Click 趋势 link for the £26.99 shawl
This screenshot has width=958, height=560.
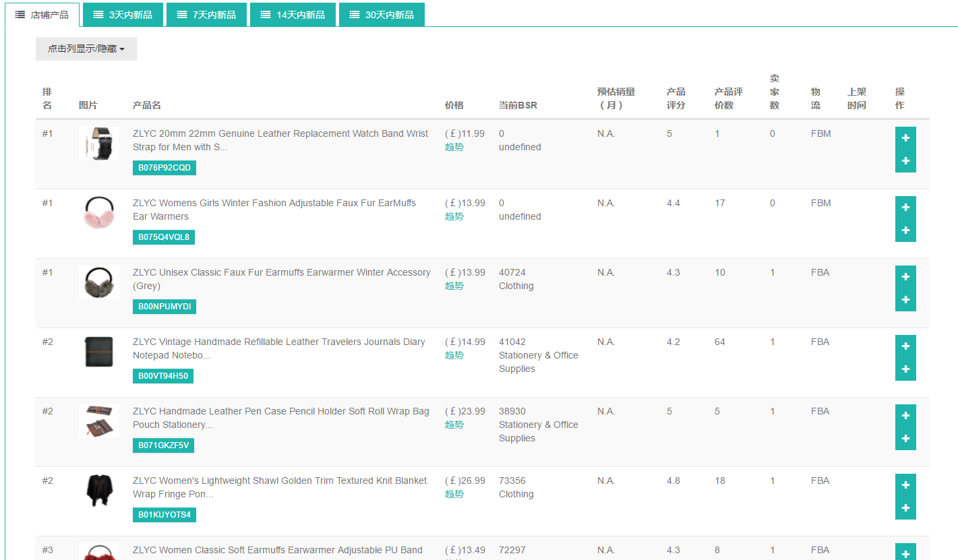pos(454,494)
